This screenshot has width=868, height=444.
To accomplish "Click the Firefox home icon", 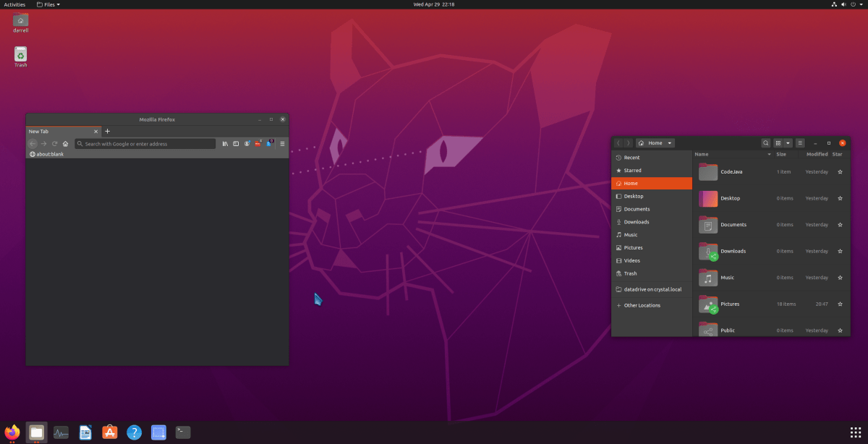I will (65, 143).
